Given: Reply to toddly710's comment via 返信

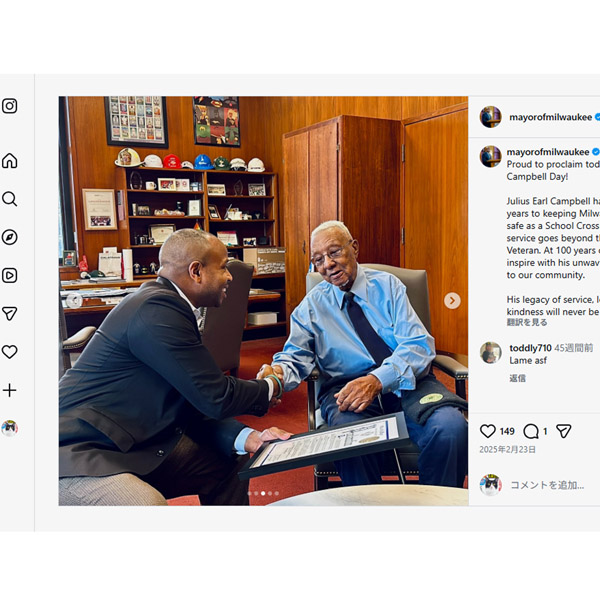Looking at the screenshot, I should click(517, 378).
